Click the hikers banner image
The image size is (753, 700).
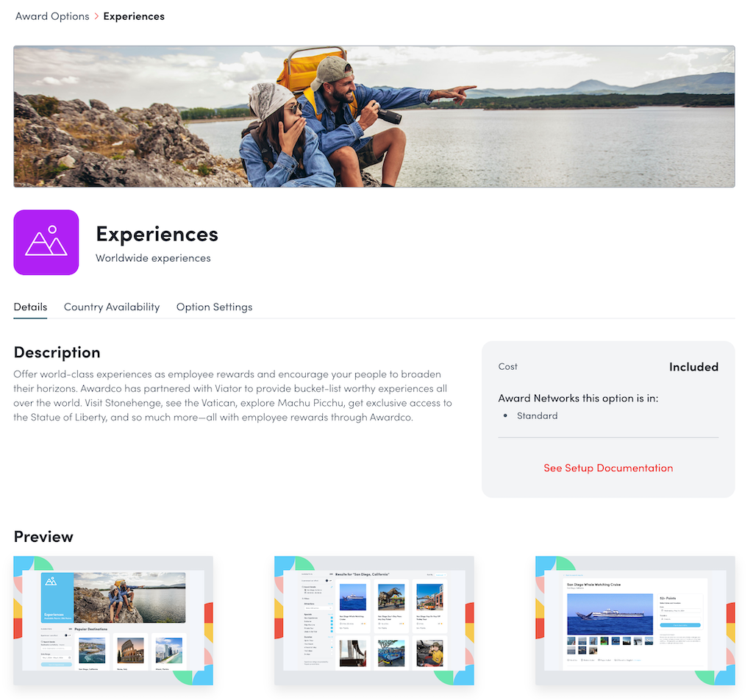click(374, 116)
